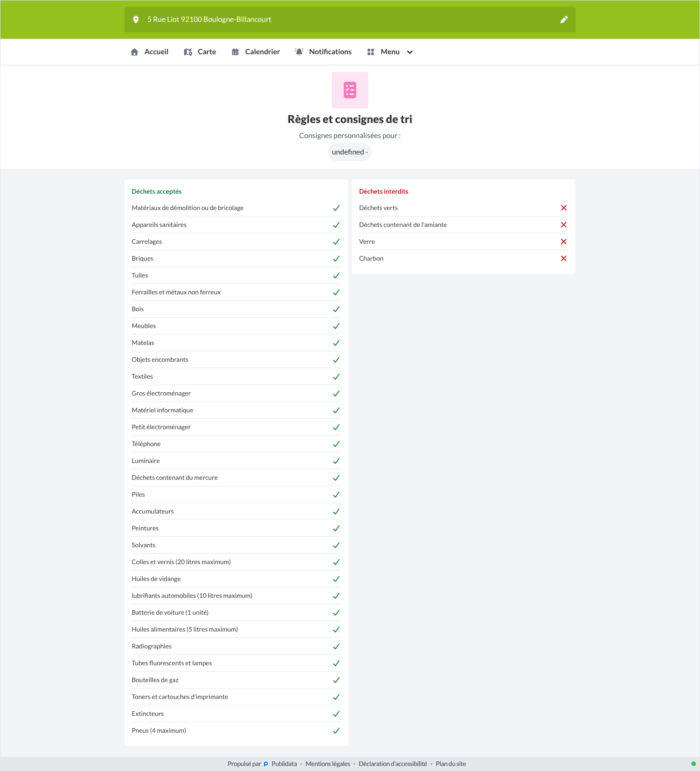Follow the Déclaration d'accessibilité link
Screen dimensions: 700x771
393,764
